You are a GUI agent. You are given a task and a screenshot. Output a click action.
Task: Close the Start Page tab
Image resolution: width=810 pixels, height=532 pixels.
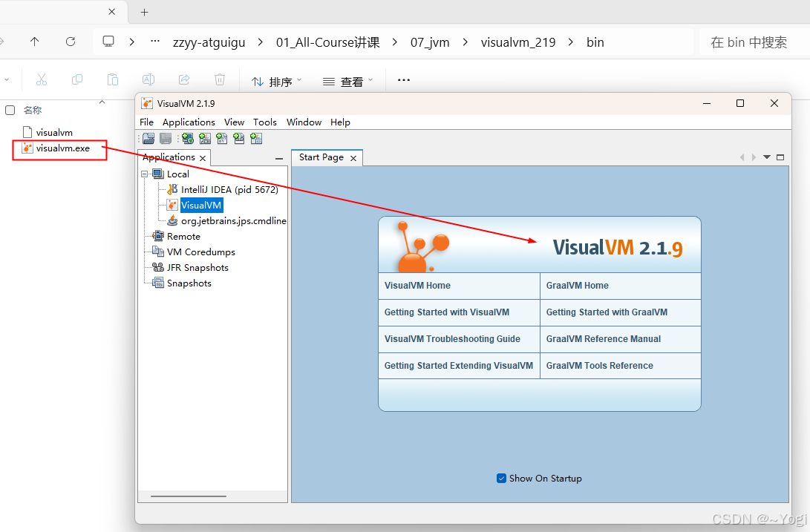353,158
